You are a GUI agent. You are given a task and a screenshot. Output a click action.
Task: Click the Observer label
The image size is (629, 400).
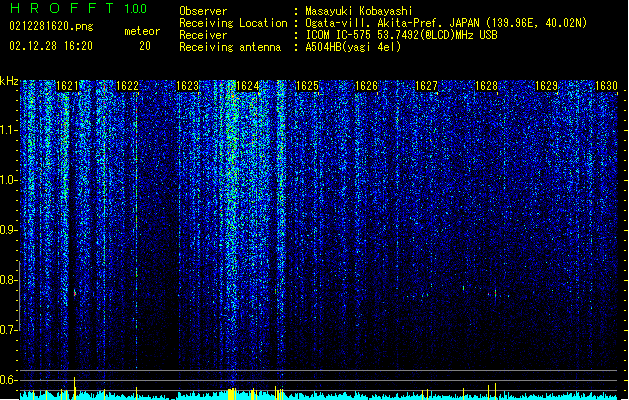pos(203,11)
